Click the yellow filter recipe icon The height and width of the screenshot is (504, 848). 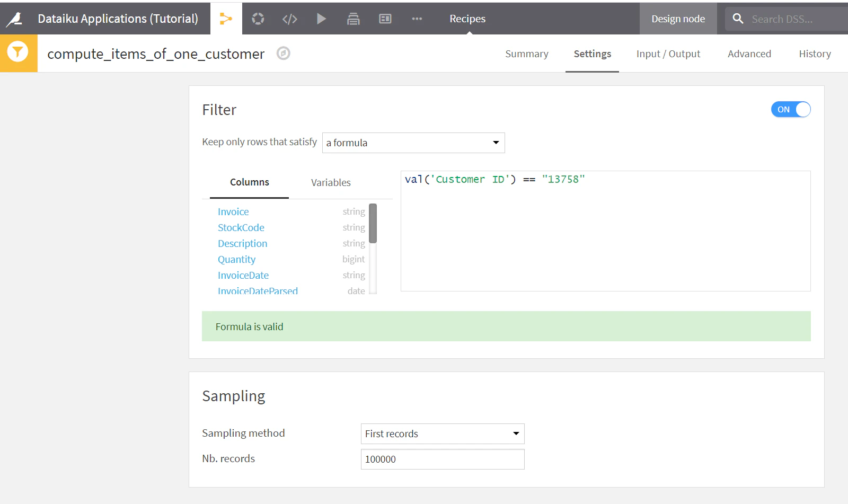coord(19,53)
